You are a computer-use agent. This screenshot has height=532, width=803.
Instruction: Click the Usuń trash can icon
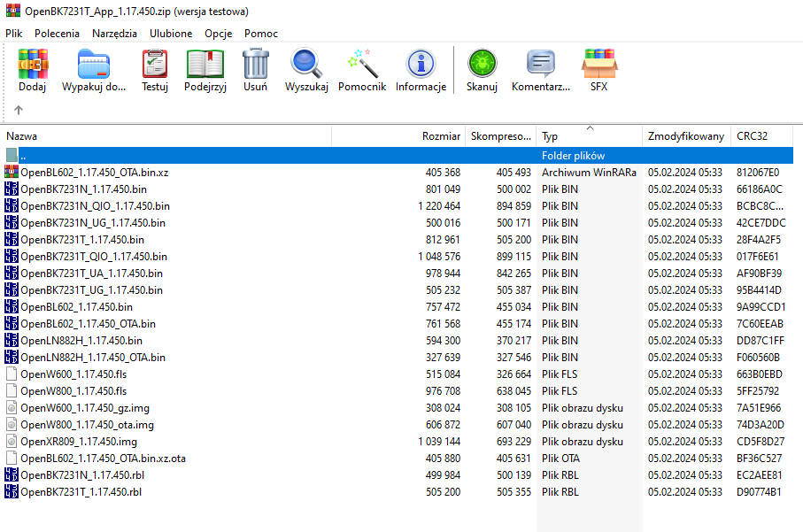256,64
